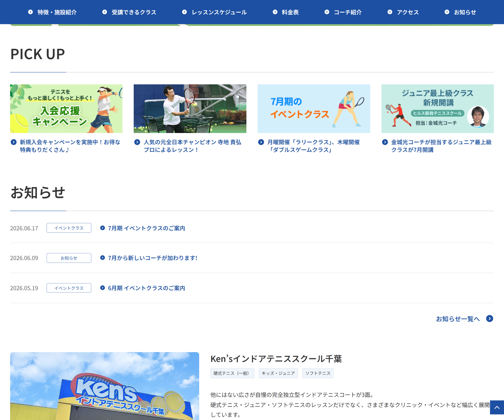Screen dimensions: 504x420
Task: Click the イベントクラス tag dated 2026.06.17
Action: [x=69, y=228]
